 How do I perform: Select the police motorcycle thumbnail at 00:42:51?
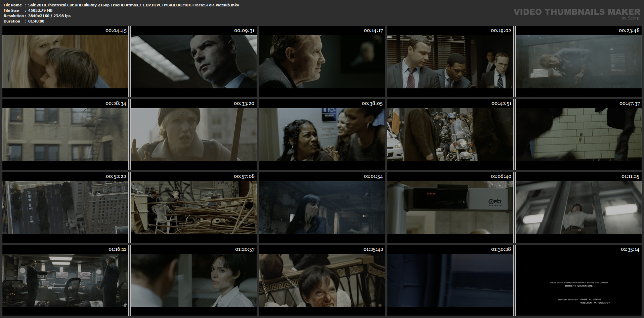450,134
